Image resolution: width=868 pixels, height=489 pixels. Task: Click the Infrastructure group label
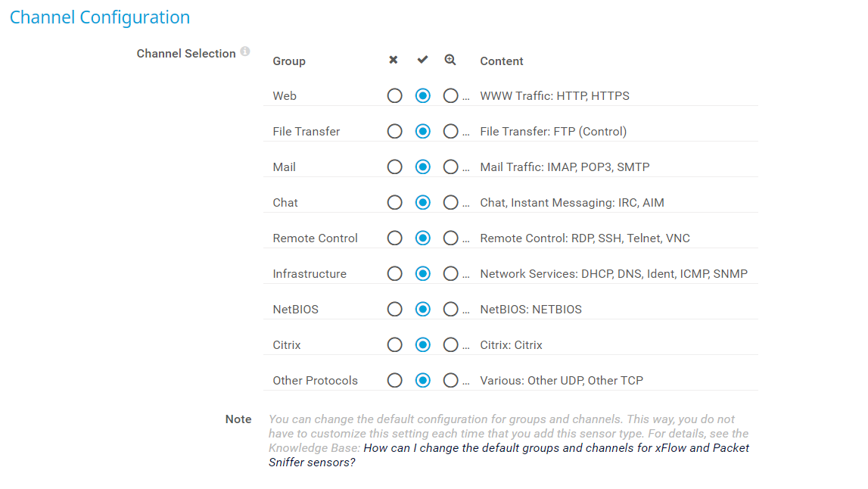[x=310, y=273]
